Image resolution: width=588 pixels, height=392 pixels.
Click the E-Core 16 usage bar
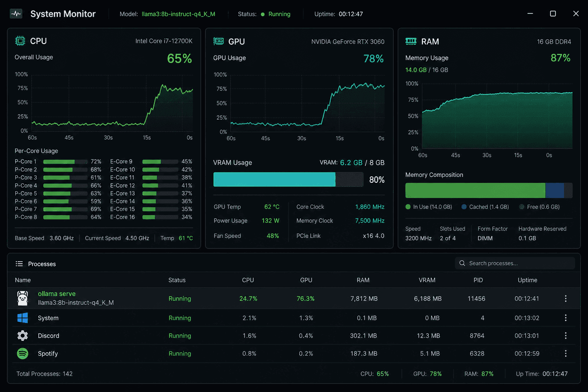coord(160,217)
